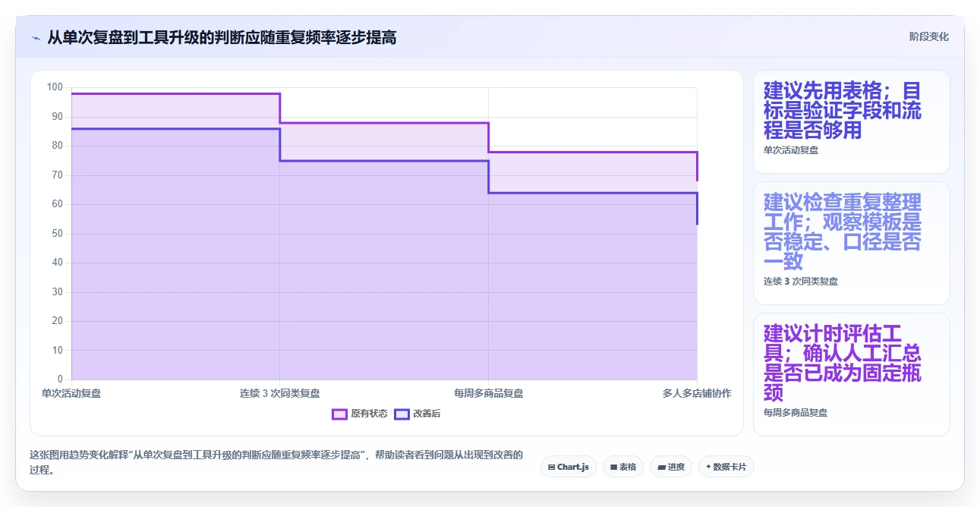Toggle the 改善后 legend swatch

click(402, 414)
